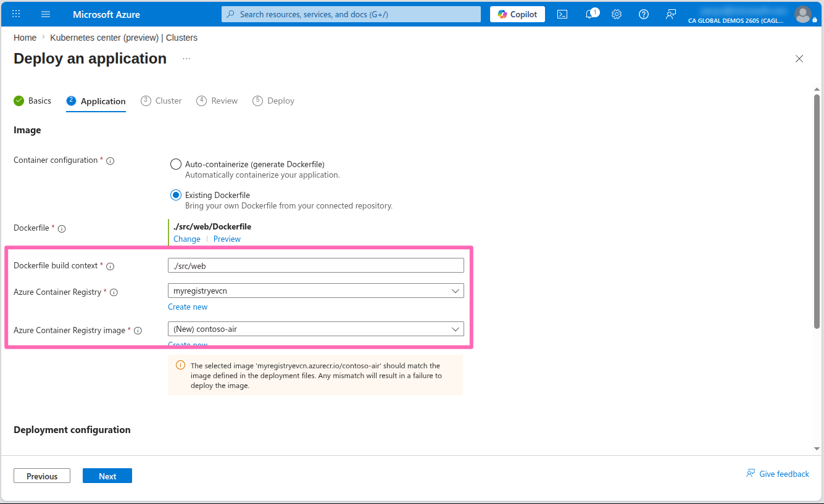The width and height of the screenshot is (824, 504).
Task: Select the Application step tab
Action: (x=96, y=101)
